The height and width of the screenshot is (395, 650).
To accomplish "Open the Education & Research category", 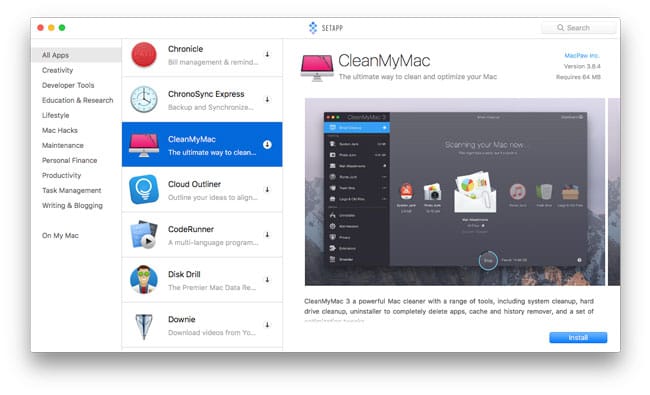I will click(78, 100).
